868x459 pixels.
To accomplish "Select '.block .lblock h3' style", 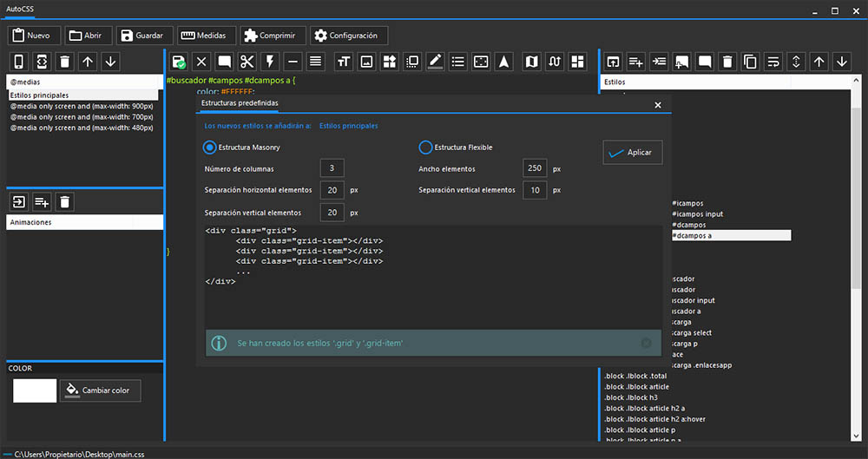I will (x=630, y=397).
